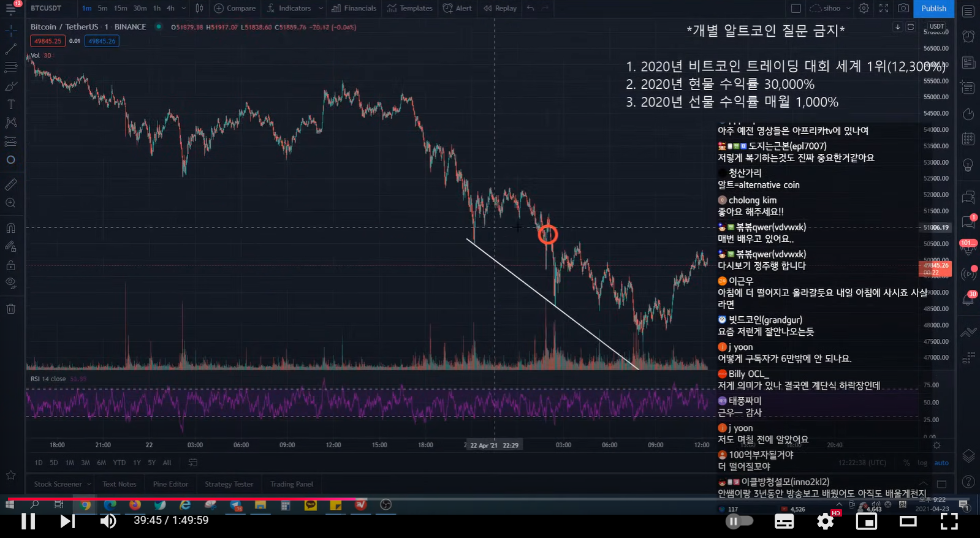This screenshot has width=980, height=538.
Task: Select 1m timeframe
Action: tap(86, 9)
